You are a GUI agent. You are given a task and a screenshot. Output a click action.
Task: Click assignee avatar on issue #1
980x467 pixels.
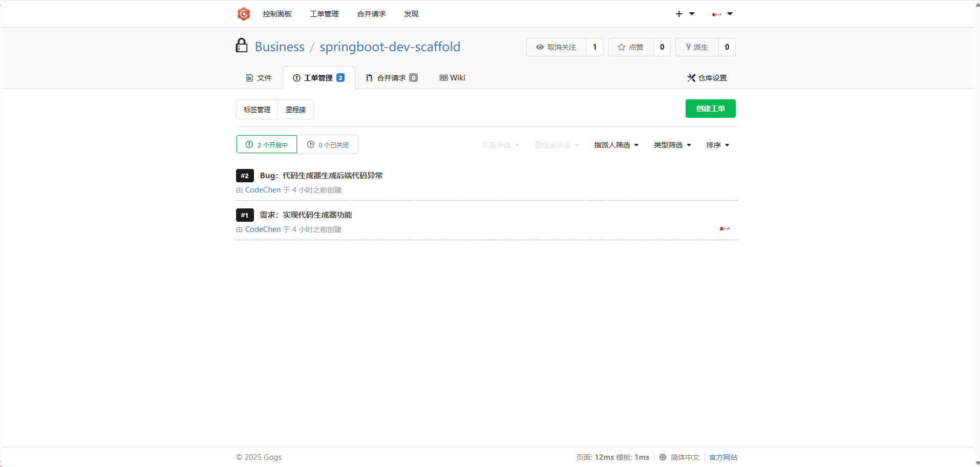(x=725, y=229)
